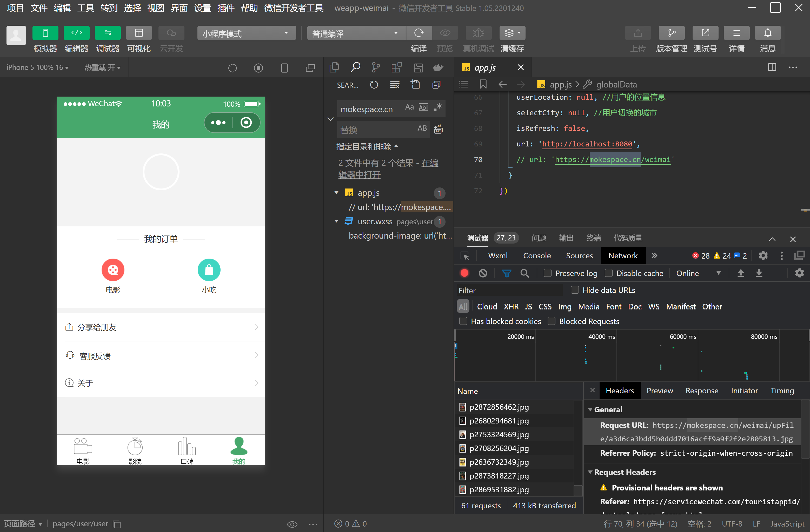Collapse app.js search result group
Viewport: 810px width, 532px height.
[x=336, y=193]
